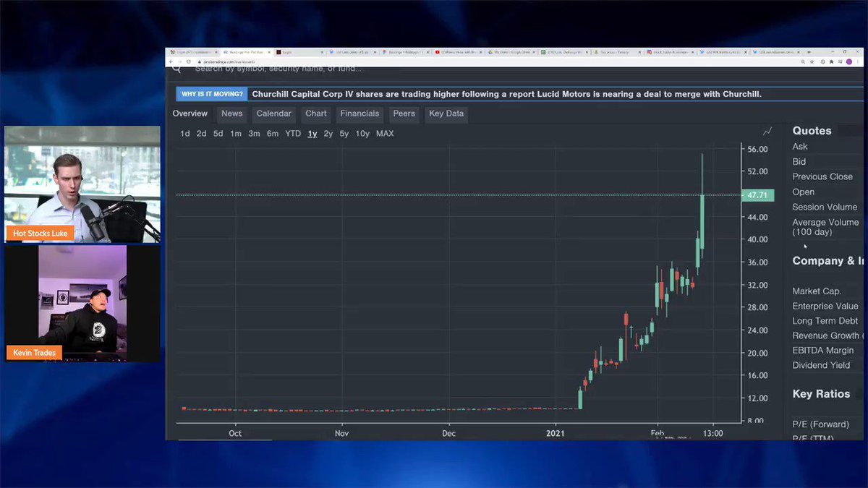Go back with browser back arrow
Screen dimensions: 868x488
(170, 61)
